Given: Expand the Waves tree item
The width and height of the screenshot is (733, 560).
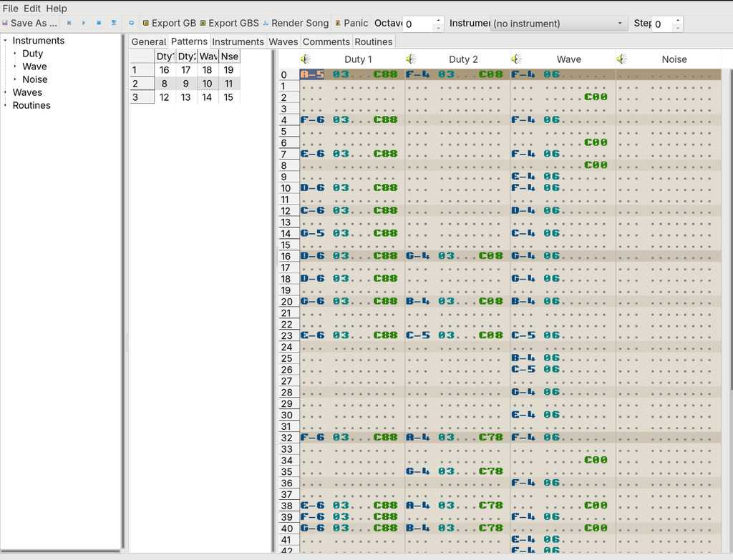Looking at the screenshot, I should 6,92.
